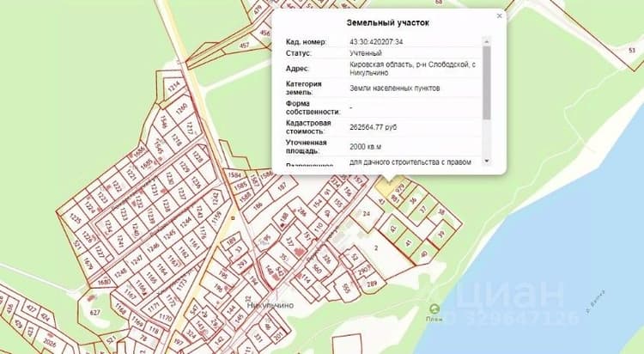Image resolution: width=644 pixels, height=354 pixels.
Task: Select large parcel 2 on the map
Action: point(376,248)
